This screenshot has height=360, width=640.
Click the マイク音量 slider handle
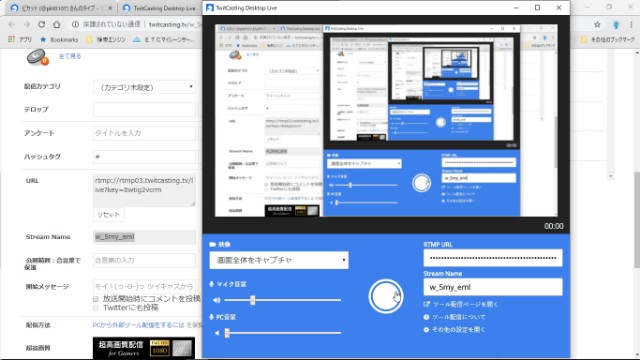[x=253, y=300]
